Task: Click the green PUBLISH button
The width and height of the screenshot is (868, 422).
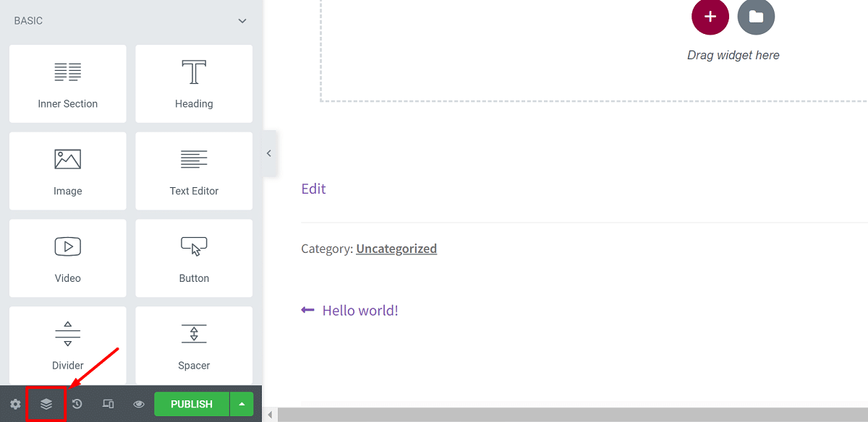Action: pyautogui.click(x=192, y=404)
